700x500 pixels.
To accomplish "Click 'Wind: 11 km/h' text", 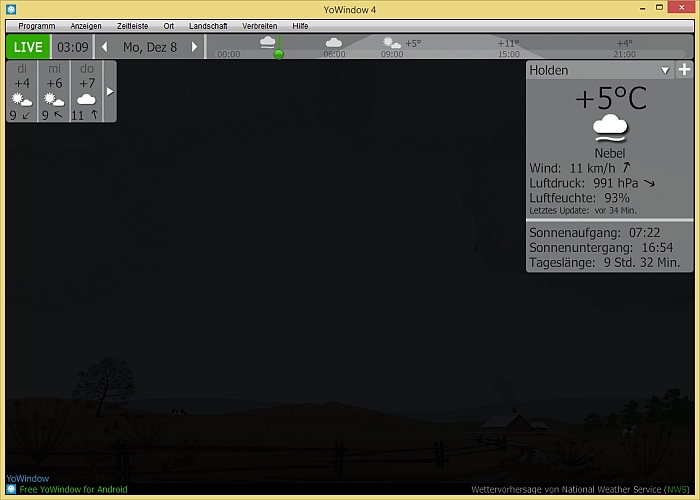I will click(x=572, y=168).
